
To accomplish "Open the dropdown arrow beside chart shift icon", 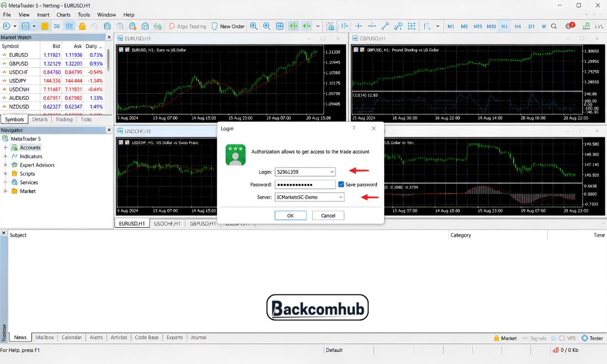I will pyautogui.click(x=318, y=26).
